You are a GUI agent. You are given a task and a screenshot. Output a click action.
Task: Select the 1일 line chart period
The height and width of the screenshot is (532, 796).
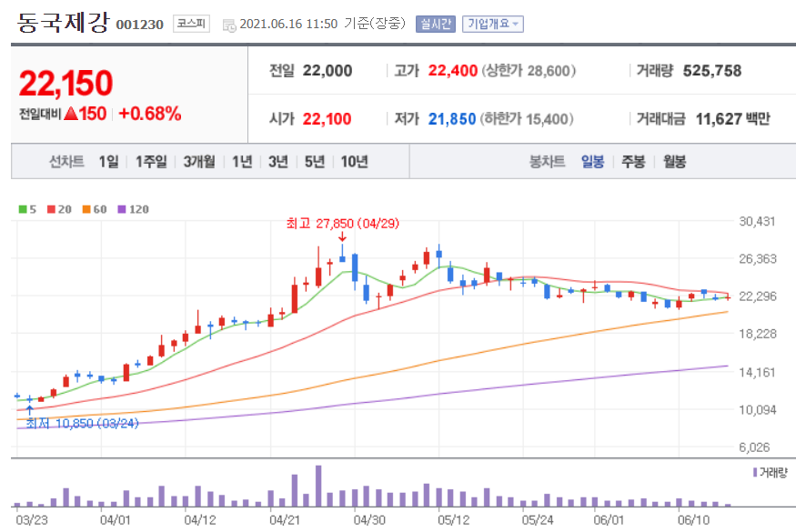108,162
